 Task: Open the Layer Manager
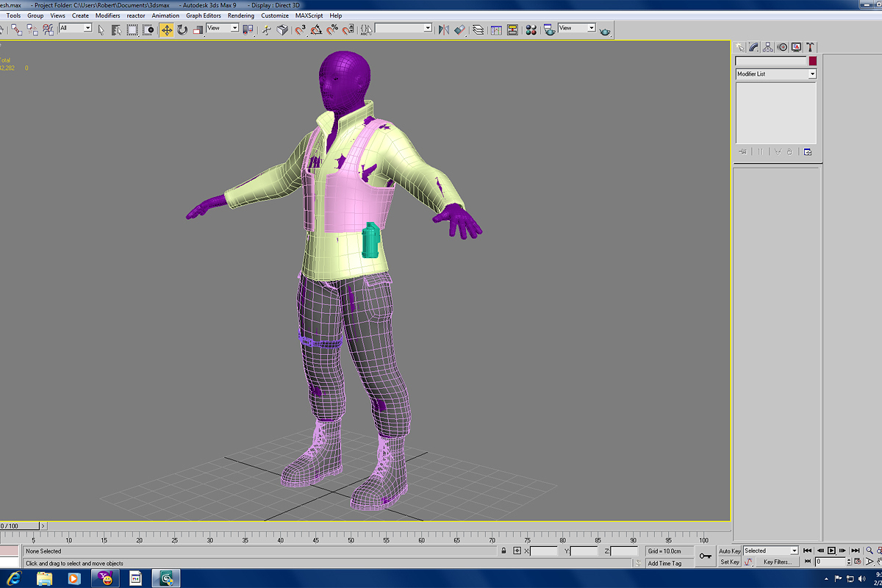tap(478, 29)
